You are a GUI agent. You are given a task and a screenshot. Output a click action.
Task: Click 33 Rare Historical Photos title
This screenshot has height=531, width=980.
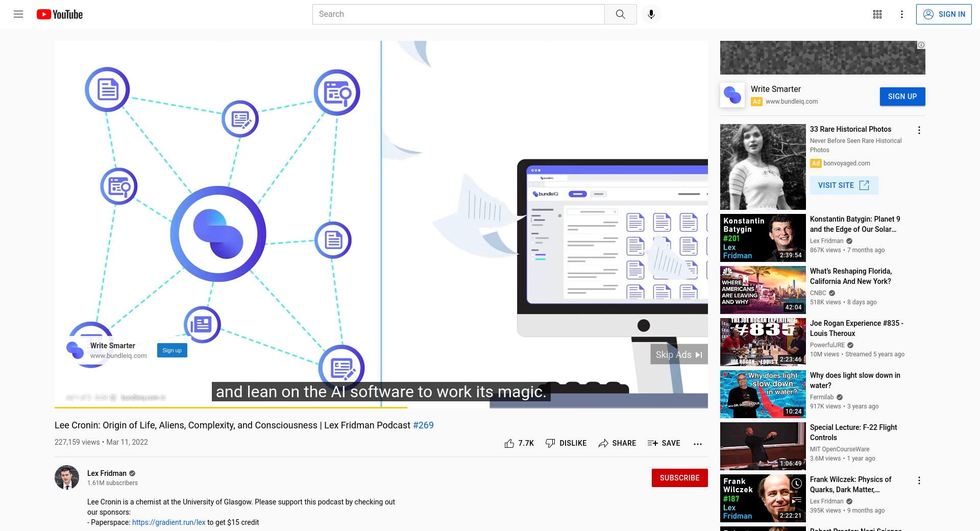(850, 129)
